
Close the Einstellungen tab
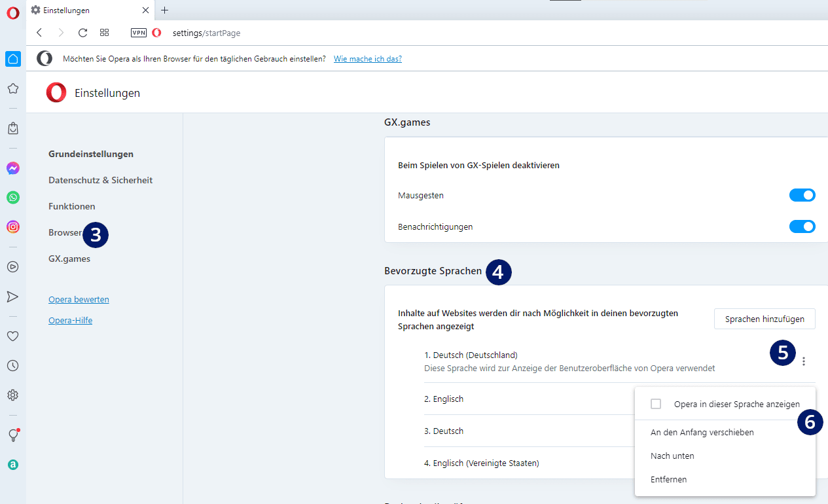point(145,10)
